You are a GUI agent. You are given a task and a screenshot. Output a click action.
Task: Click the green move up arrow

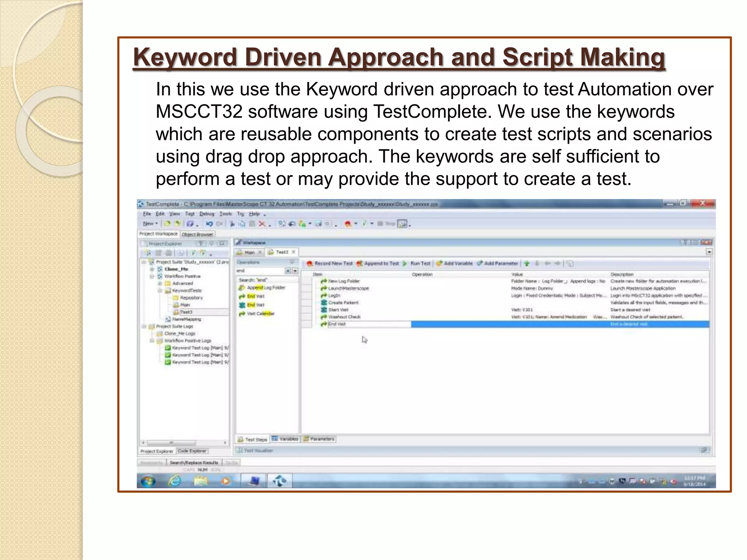[x=527, y=264]
